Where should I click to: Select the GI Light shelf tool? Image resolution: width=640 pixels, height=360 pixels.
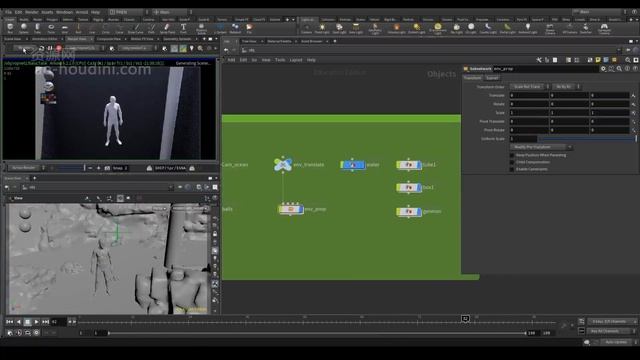[471, 28]
